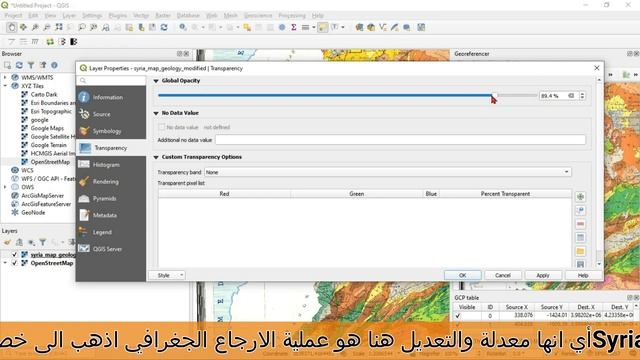Screen dimensions: 640x360
Task: Click the info icon in Browser toolbar
Action: click(x=54, y=65)
